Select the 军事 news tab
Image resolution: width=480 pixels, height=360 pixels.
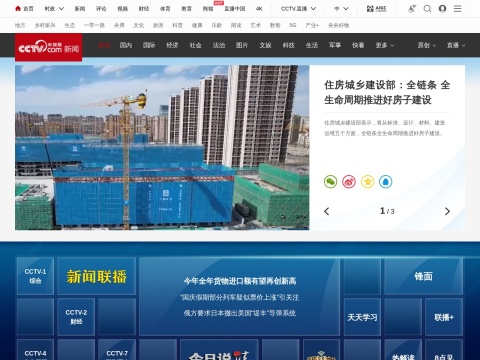click(335, 45)
